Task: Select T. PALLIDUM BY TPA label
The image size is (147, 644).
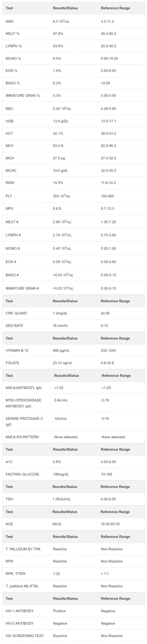Action: (x=23, y=549)
